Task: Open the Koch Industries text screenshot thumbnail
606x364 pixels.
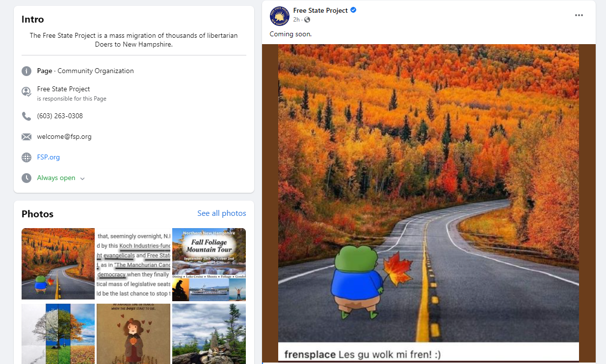Action: (133, 264)
